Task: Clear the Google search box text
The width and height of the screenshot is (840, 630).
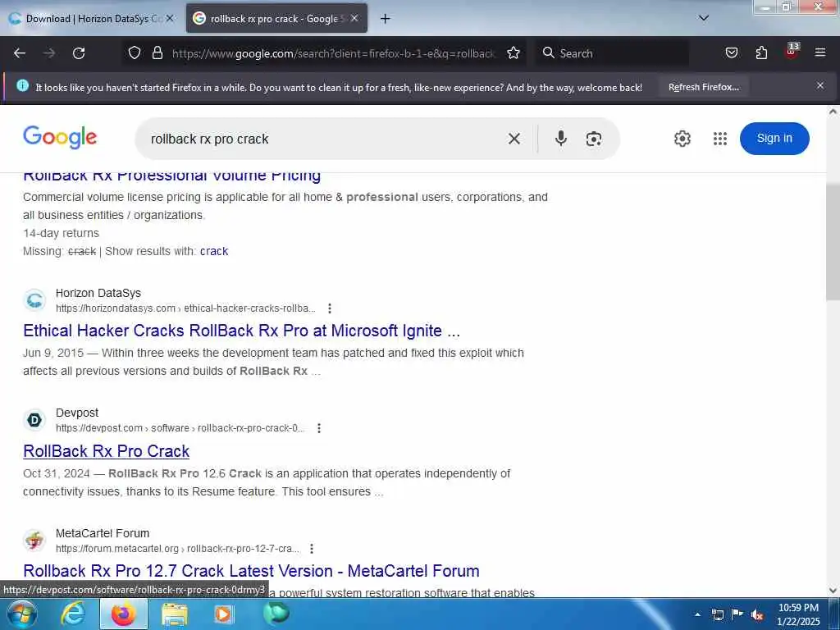Action: click(514, 139)
